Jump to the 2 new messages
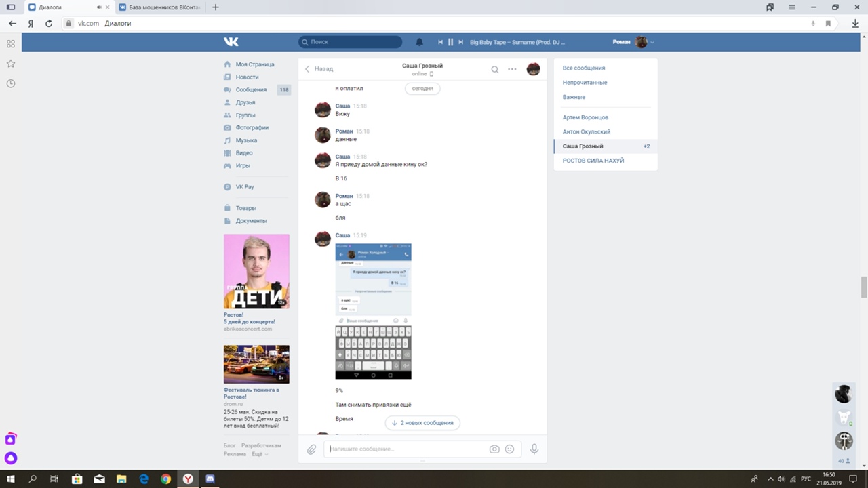This screenshot has height=488, width=868. pyautogui.click(x=422, y=423)
